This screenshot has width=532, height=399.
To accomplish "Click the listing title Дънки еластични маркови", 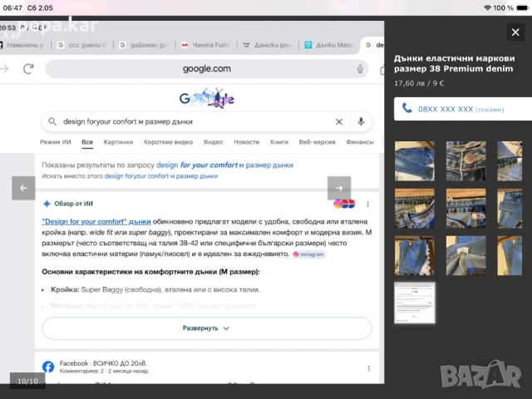I will (x=455, y=63).
